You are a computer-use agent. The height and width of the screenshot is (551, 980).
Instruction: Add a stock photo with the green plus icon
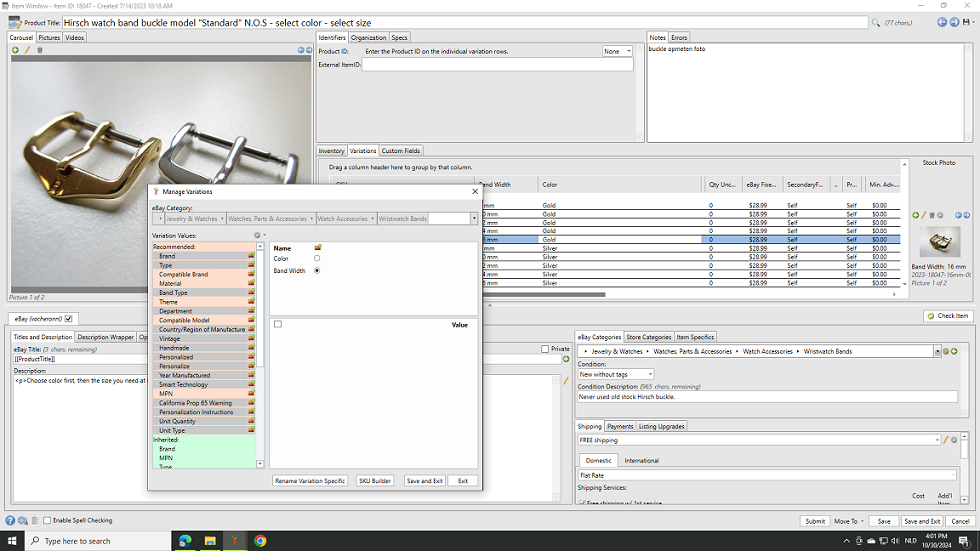(916, 215)
